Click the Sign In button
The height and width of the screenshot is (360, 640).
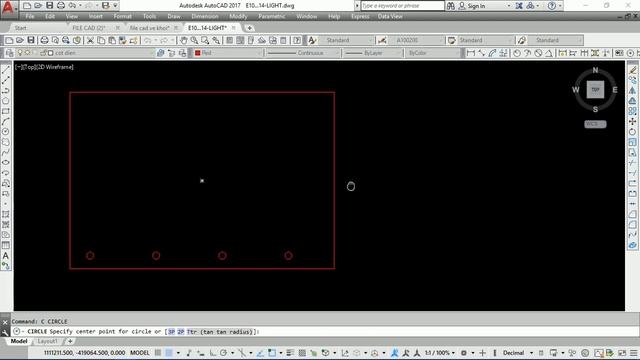[472, 6]
